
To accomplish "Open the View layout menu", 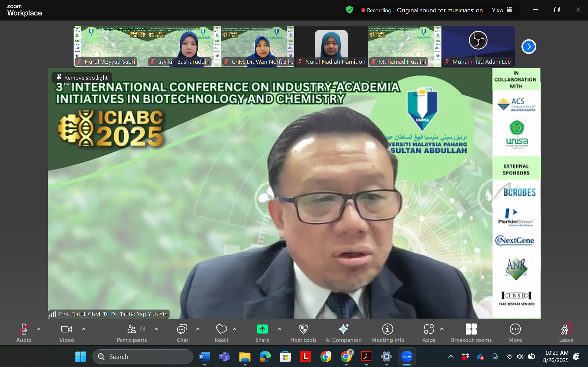I will coord(502,10).
